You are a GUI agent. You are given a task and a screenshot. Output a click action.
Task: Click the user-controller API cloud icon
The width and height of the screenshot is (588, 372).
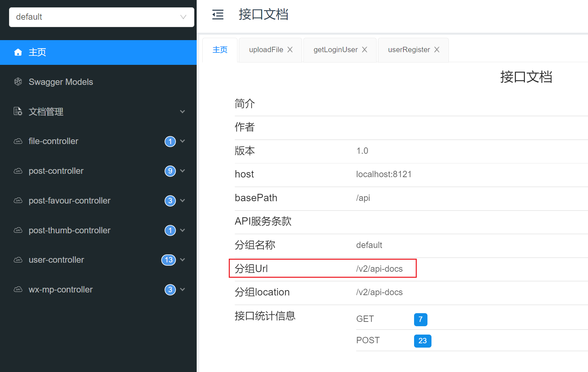coord(18,260)
